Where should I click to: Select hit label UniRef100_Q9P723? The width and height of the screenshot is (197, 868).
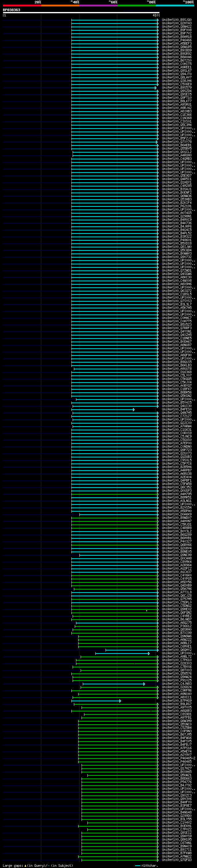[x=177, y=450]
